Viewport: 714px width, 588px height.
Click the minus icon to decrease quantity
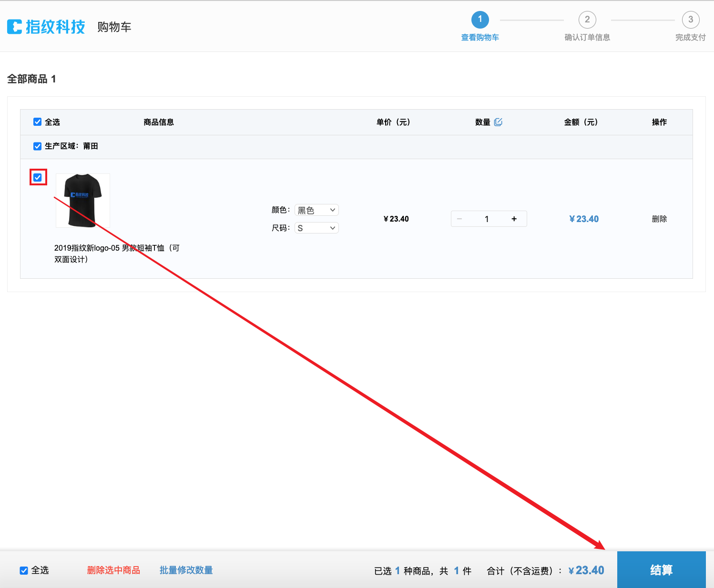[459, 219]
